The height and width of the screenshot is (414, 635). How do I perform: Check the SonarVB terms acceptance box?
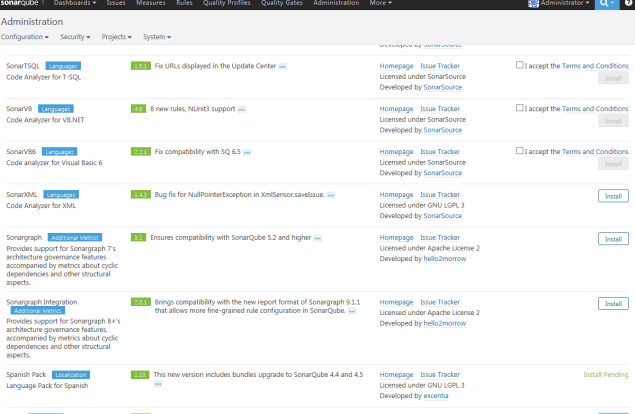point(520,108)
